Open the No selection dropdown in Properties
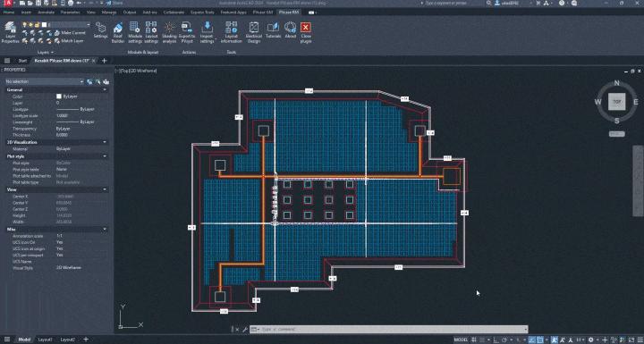The image size is (644, 344). (x=44, y=81)
